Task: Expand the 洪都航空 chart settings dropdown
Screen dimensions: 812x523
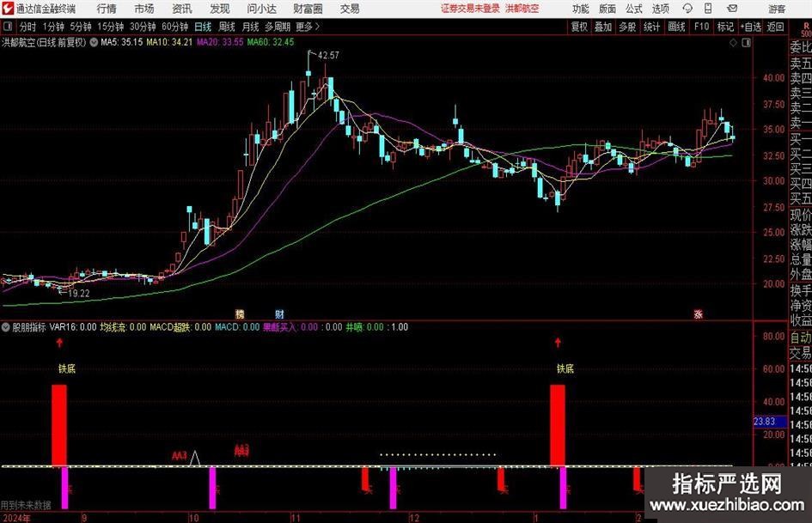Action: pyautogui.click(x=94, y=42)
